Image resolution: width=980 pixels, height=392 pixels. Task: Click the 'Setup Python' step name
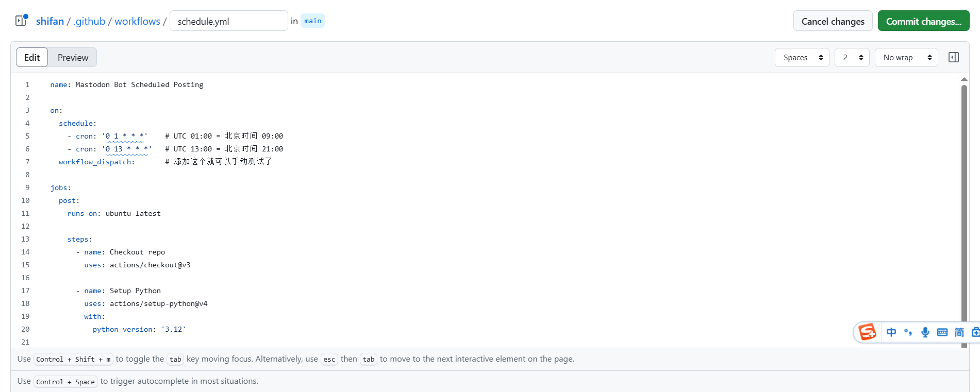pyautogui.click(x=135, y=291)
